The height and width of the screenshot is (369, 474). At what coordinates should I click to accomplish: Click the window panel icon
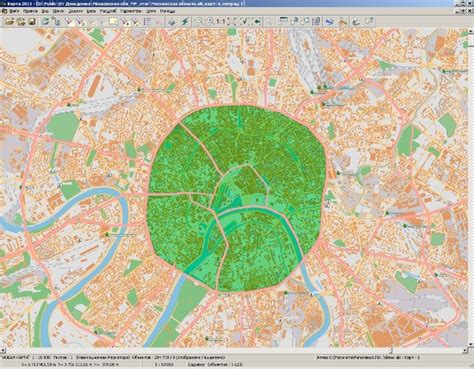[283, 22]
